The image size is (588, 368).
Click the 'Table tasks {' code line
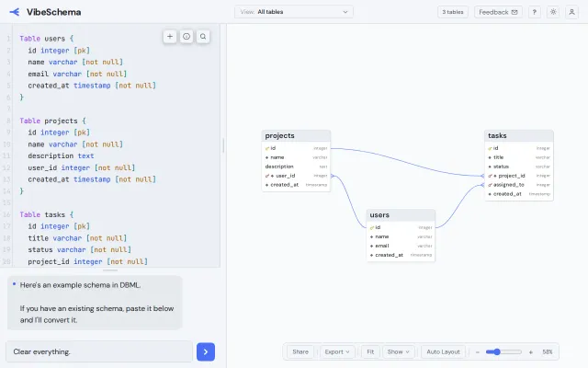[47, 214]
